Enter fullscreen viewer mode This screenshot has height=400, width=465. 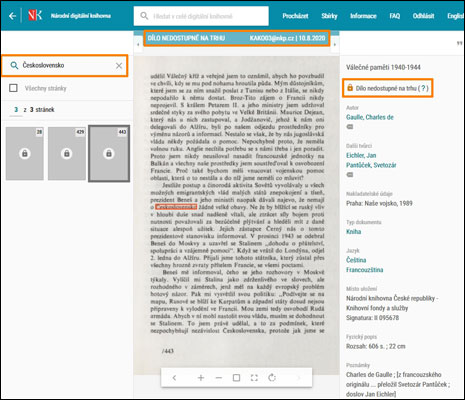tap(254, 378)
